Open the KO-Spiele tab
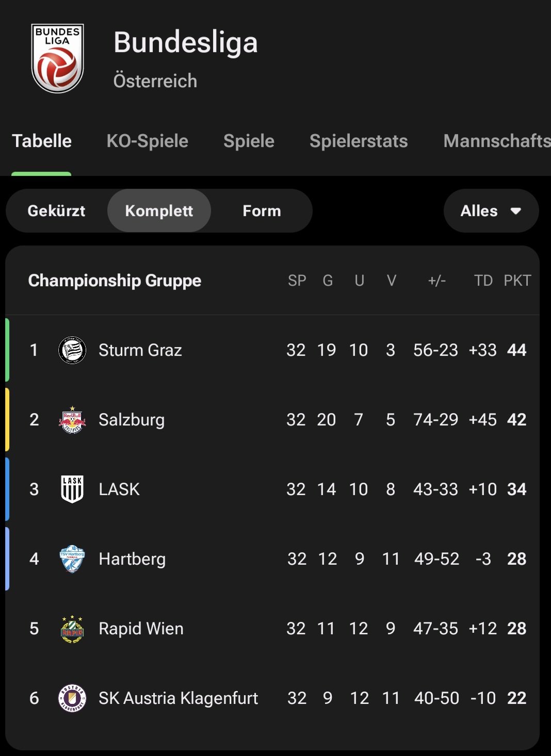The image size is (551, 756). (x=148, y=141)
